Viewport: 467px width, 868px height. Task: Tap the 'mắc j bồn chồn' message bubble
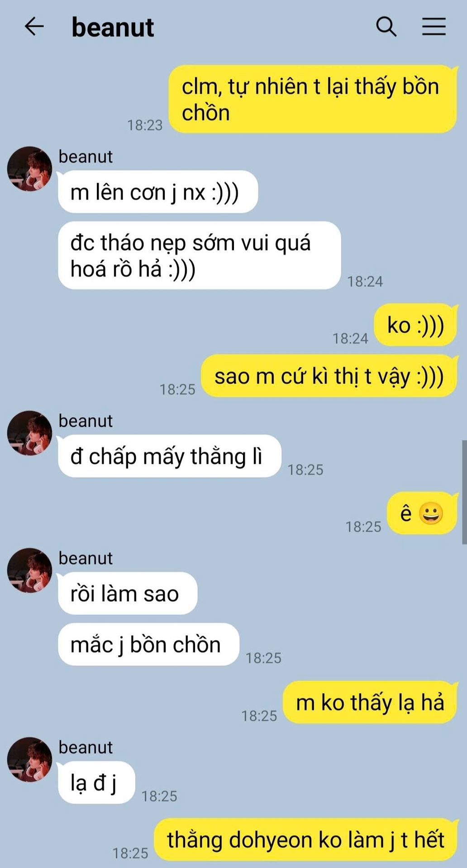coord(148,644)
